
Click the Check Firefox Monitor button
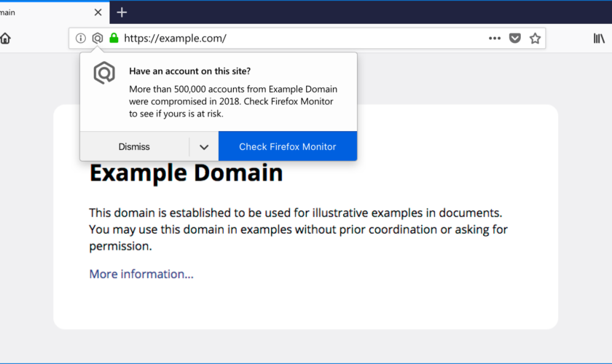point(288,147)
